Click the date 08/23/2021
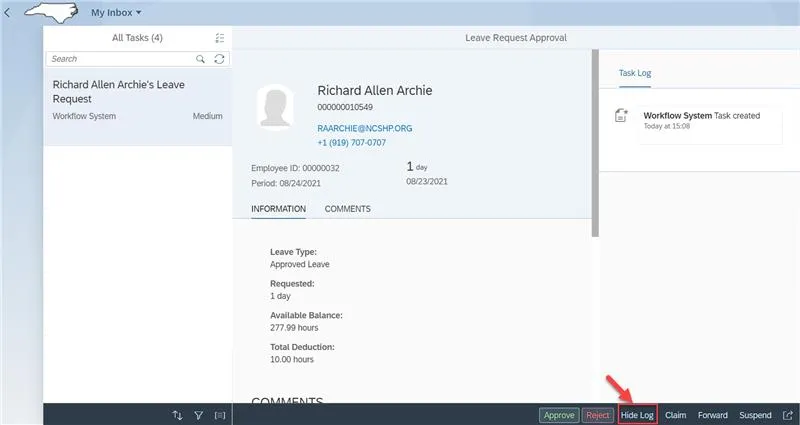The height and width of the screenshot is (425, 800). (x=427, y=182)
